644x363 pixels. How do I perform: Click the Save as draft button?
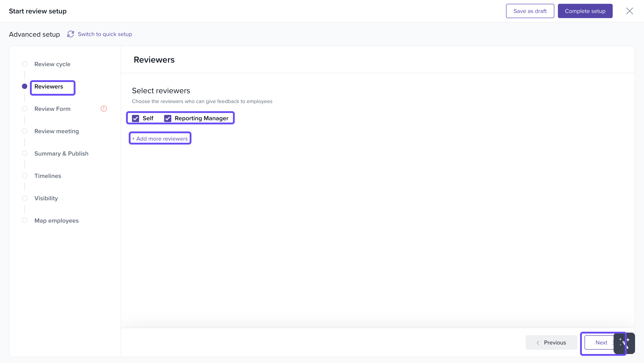pyautogui.click(x=530, y=11)
